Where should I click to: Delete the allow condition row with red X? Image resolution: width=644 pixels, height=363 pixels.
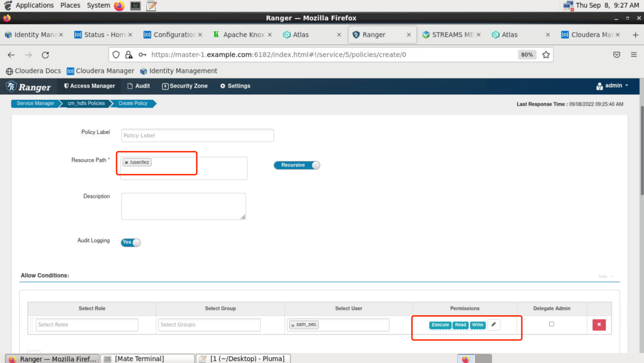pos(599,325)
